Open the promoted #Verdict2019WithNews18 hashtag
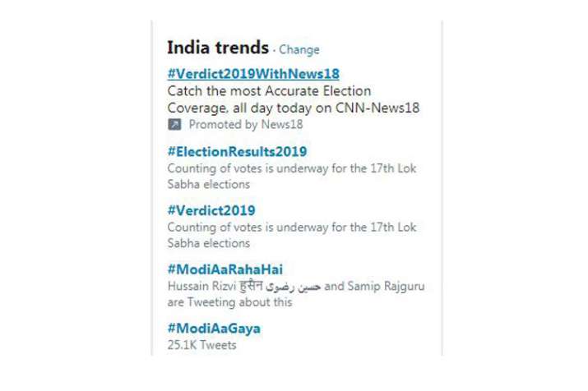The width and height of the screenshot is (588, 391). [x=253, y=74]
